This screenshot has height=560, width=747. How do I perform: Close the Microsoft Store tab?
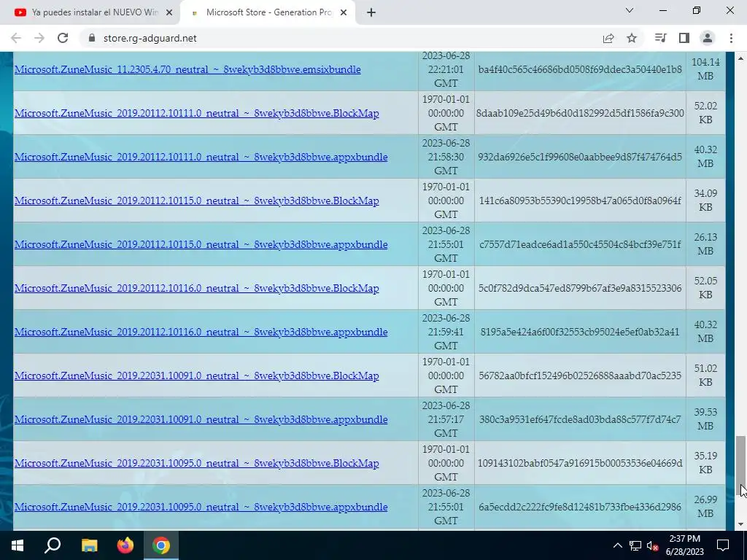(344, 12)
